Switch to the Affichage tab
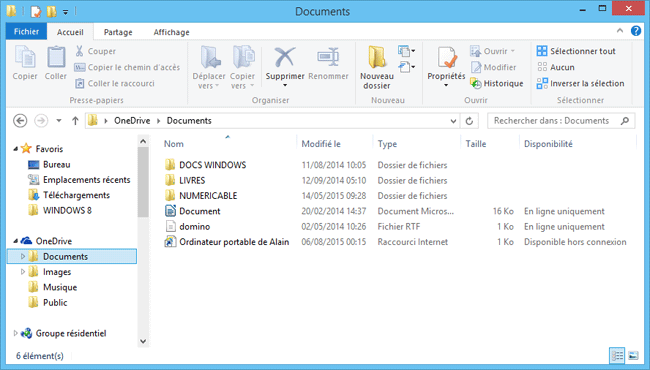The width and height of the screenshot is (650, 370). coord(171,32)
